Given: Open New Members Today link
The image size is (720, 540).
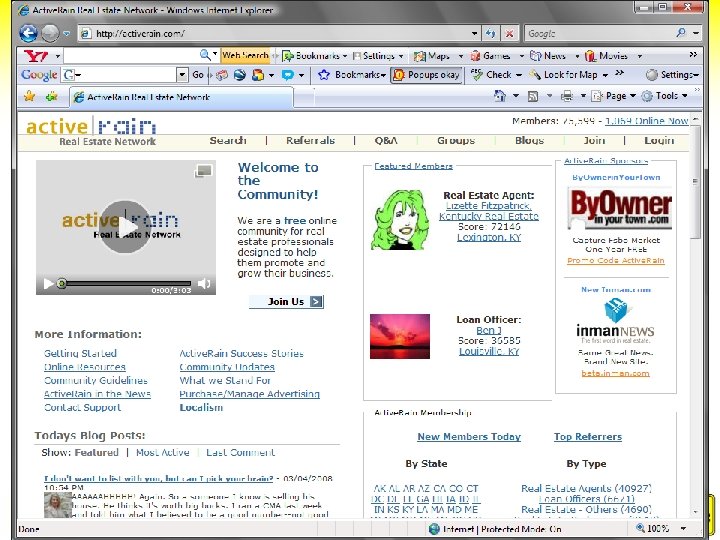Looking at the screenshot, I should point(469,437).
